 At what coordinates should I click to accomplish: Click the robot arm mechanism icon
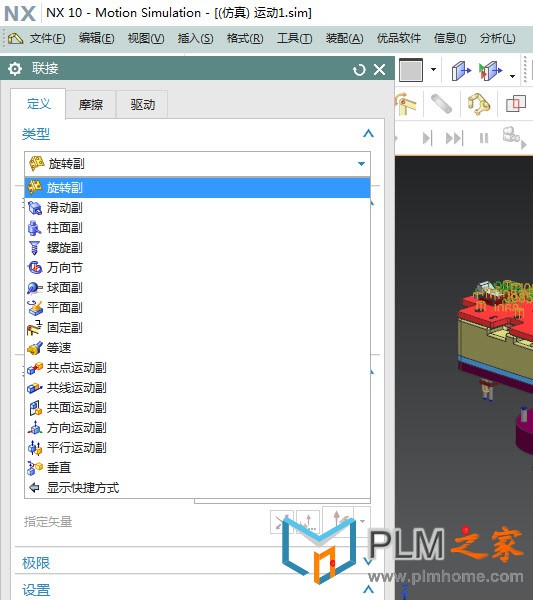point(478,104)
